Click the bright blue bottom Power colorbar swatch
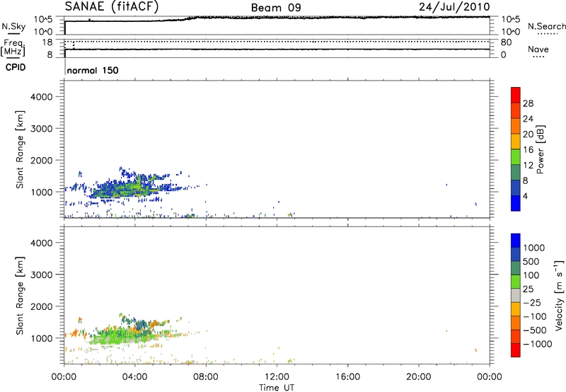The image size is (566, 392). [516, 203]
